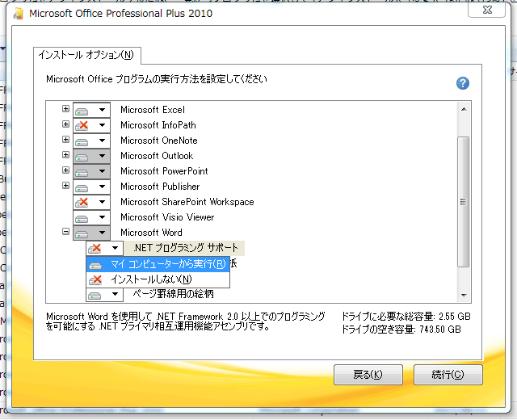Open dropdown for ページ罫線用の絵柄
Viewport: 517px width, 420px height.
point(104,294)
